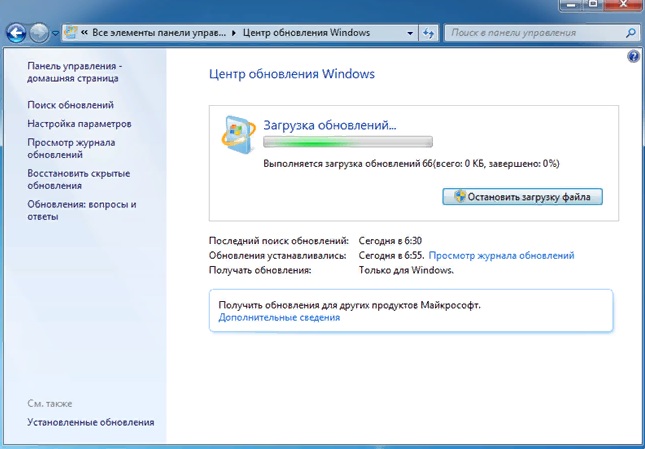Click 'Все элементы панели управ...' breadcrumb

159,32
